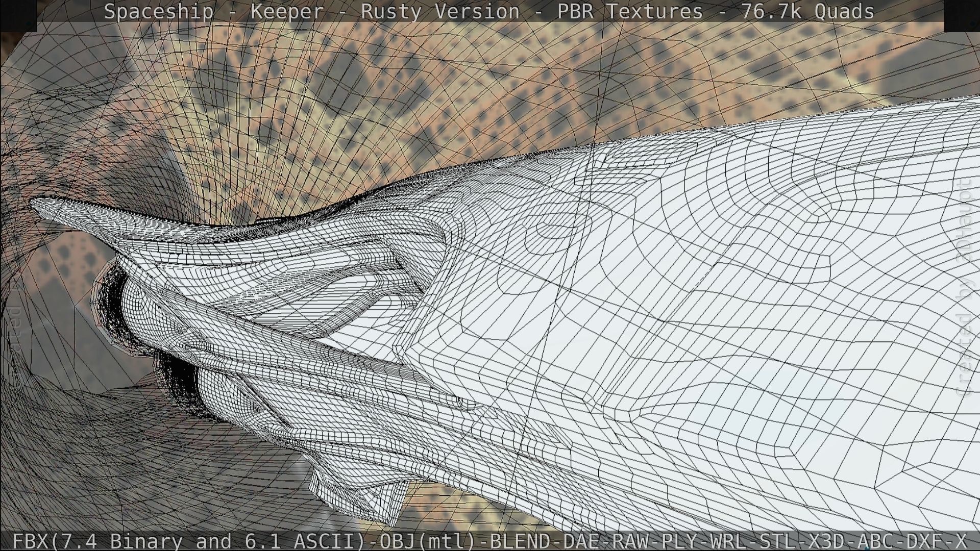This screenshot has height=551, width=980.
Task: Click the black square in top-right corner
Action: coord(962,15)
